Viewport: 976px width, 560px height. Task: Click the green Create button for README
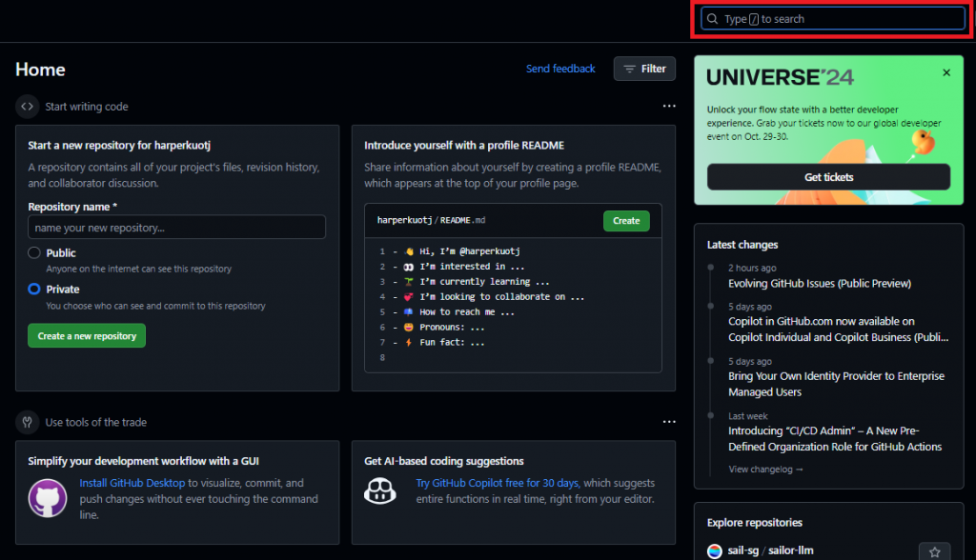(626, 221)
